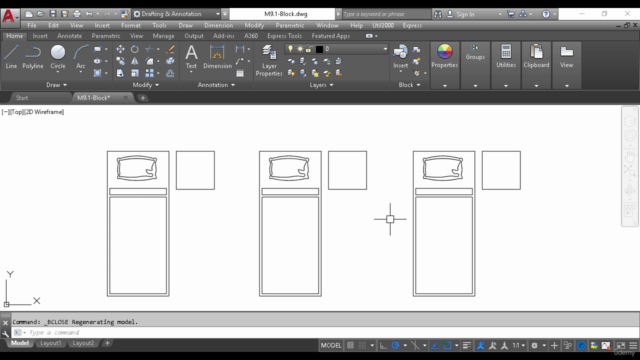Open file with the Open folder icon
This screenshot has width=640, height=360.
point(40,14)
